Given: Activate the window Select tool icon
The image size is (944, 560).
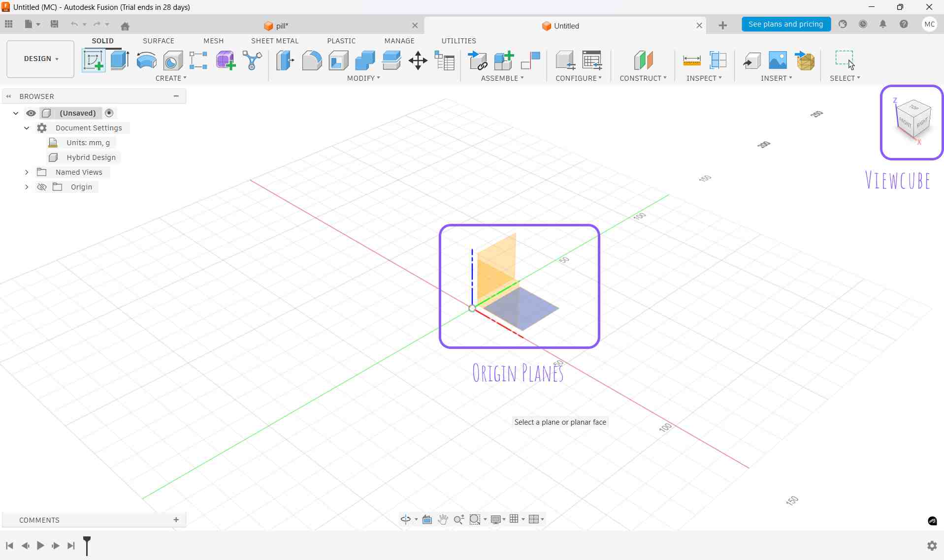Looking at the screenshot, I should 845,60.
